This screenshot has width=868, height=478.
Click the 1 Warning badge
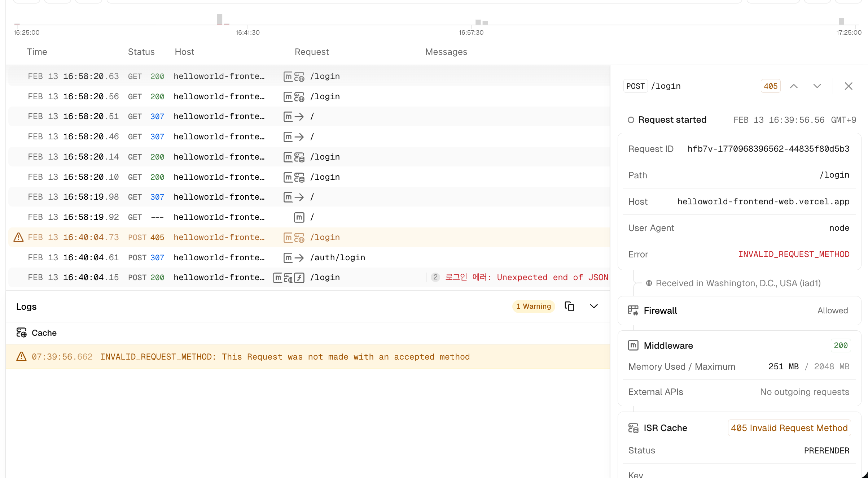click(x=533, y=307)
